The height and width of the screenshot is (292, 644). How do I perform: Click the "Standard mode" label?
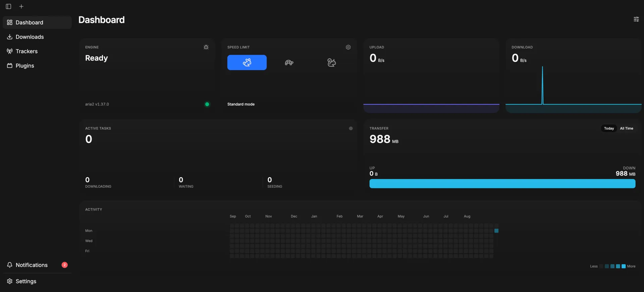[x=241, y=104]
